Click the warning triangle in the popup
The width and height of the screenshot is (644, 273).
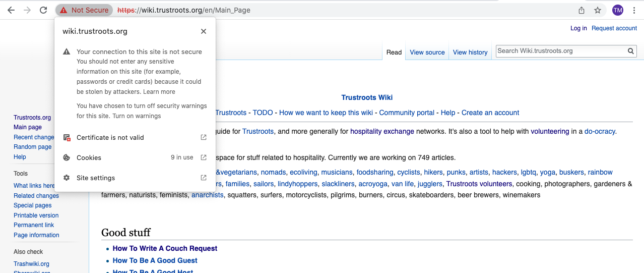(67, 51)
